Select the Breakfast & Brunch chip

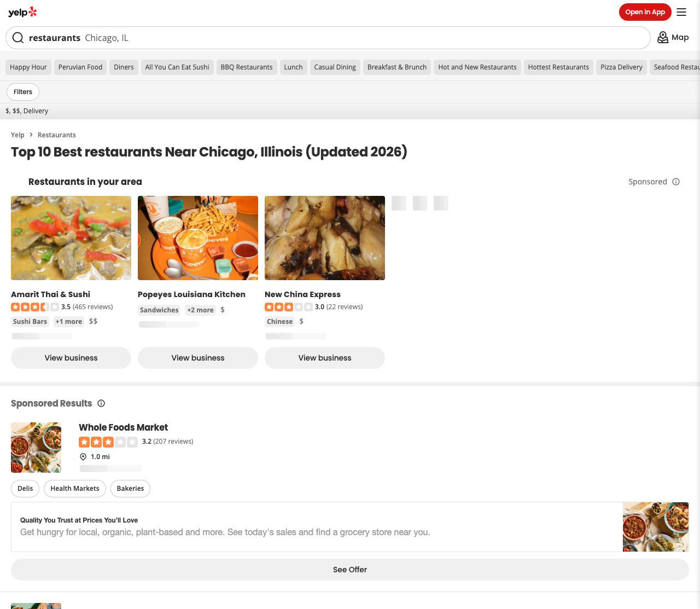[x=397, y=67]
